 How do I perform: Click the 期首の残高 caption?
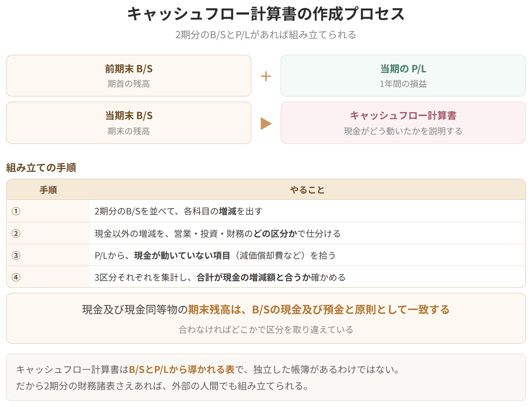point(129,84)
